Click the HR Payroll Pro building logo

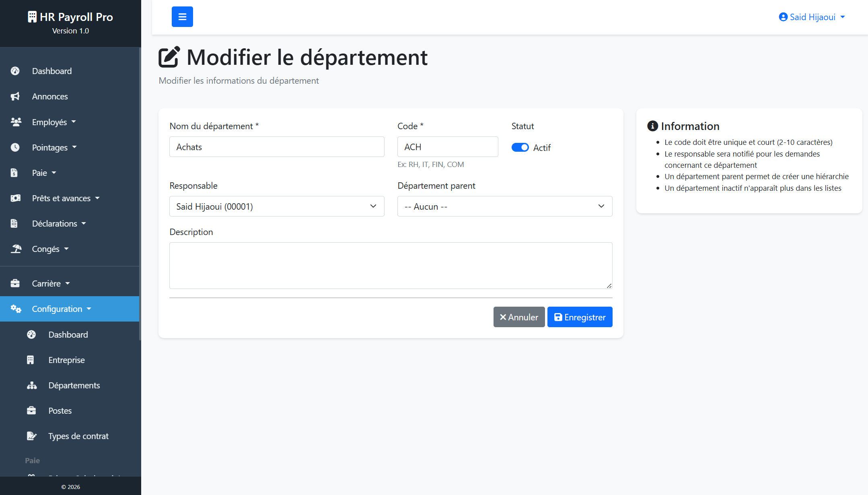point(32,17)
